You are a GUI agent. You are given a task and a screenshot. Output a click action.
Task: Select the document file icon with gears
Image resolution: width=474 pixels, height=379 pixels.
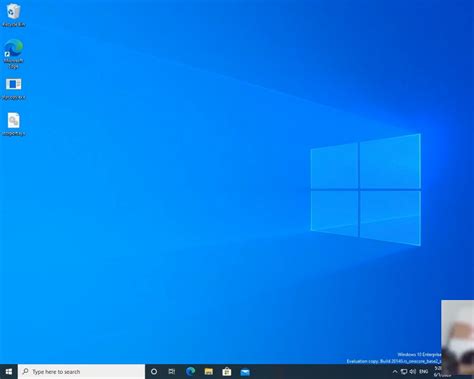tap(13, 124)
